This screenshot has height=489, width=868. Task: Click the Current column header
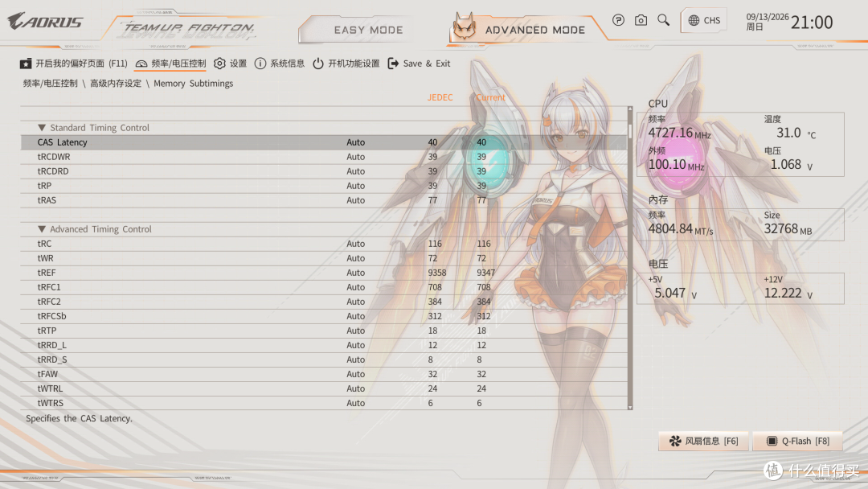coord(490,97)
